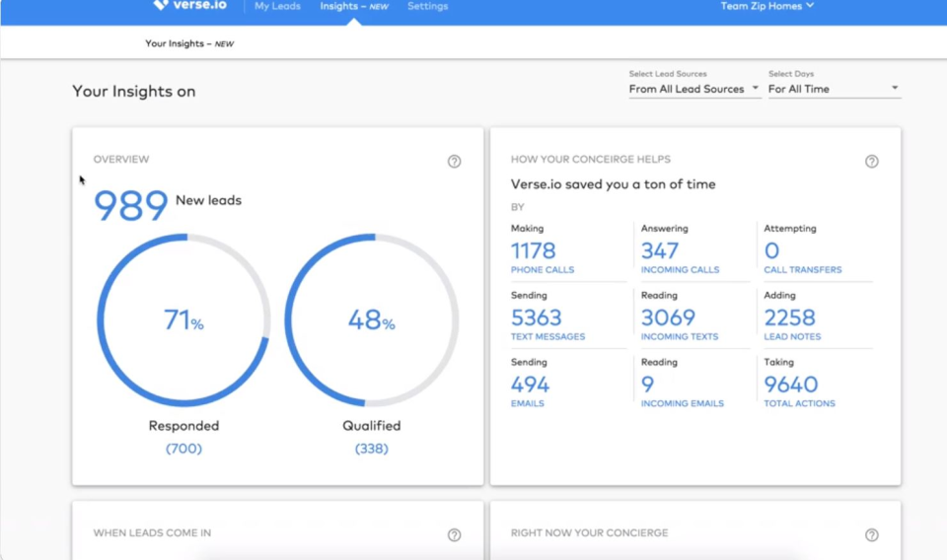Open For All Time days dropdown
The height and width of the screenshot is (560, 947).
coord(834,90)
